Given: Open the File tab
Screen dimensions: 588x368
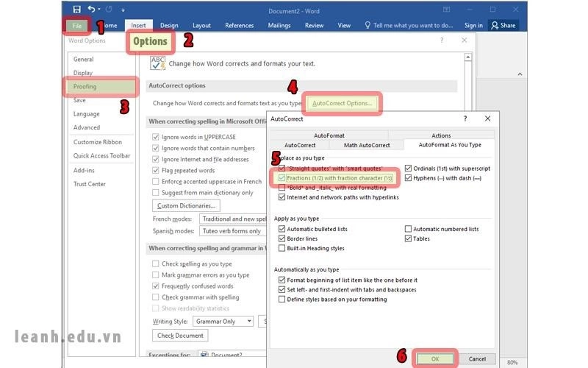Looking at the screenshot, I should [x=77, y=26].
